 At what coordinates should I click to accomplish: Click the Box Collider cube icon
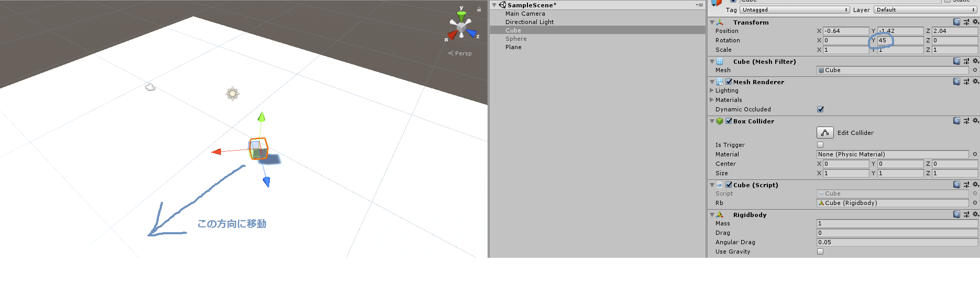pos(720,121)
